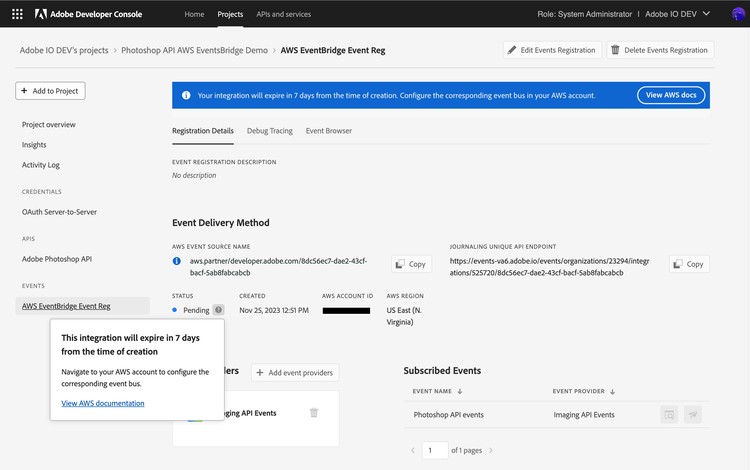This screenshot has width=750, height=470.
Task: Send sample event for Photoshop API events
Action: 693,414
